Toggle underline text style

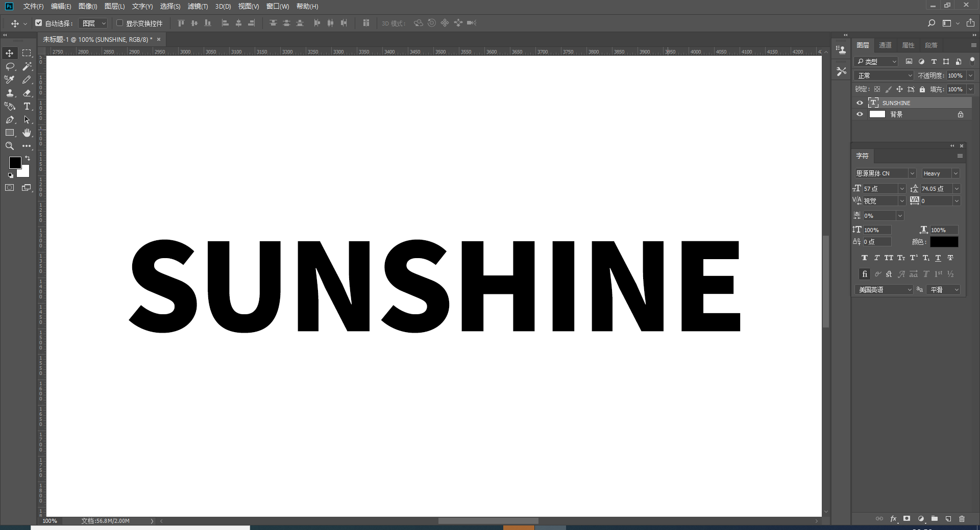point(938,258)
